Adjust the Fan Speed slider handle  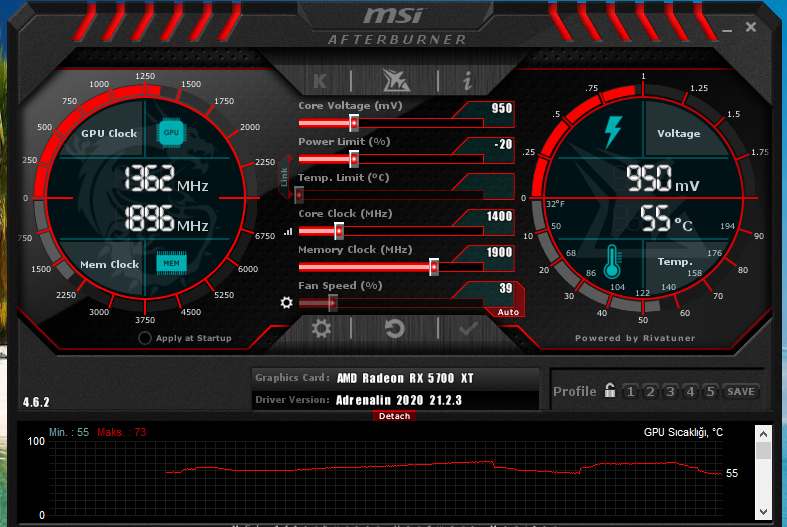332,303
